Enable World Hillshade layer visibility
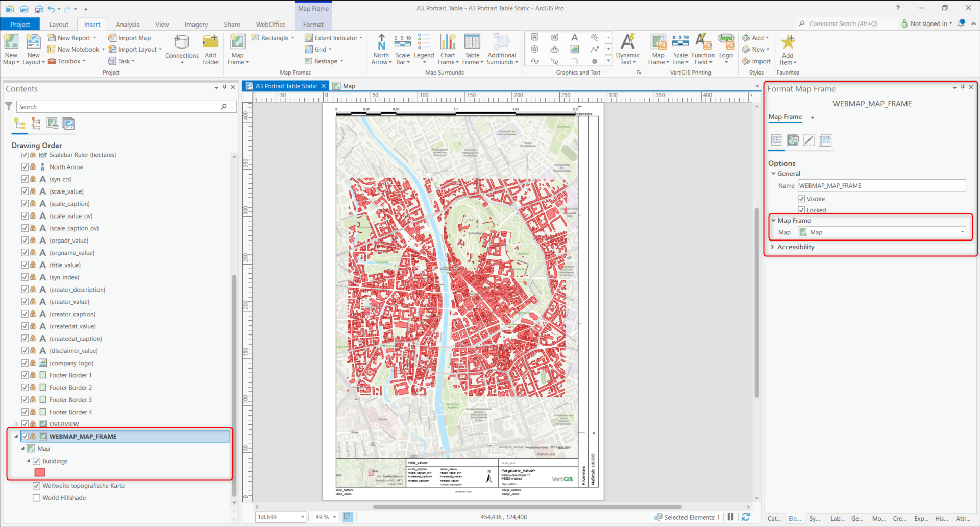The width and height of the screenshot is (980, 527). (x=36, y=498)
